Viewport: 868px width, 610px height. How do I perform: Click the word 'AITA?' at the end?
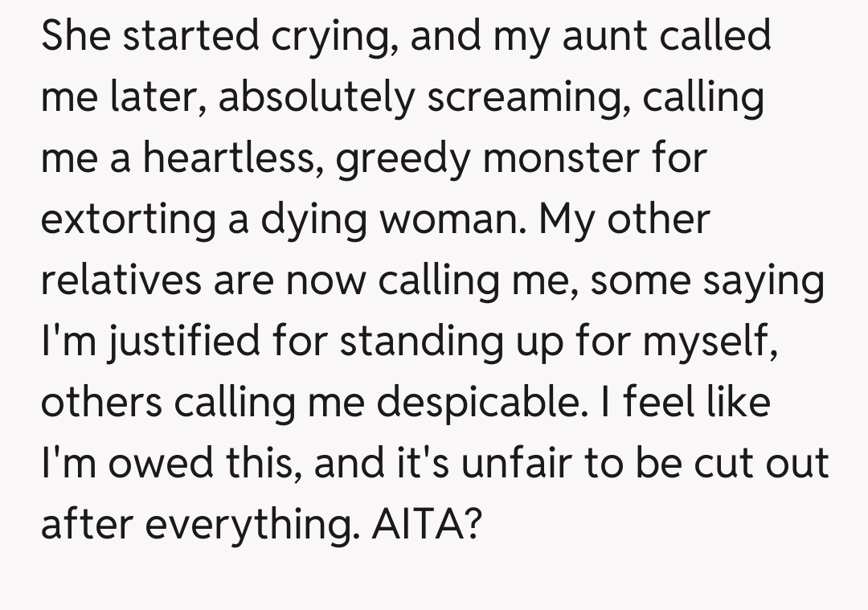tap(431, 524)
